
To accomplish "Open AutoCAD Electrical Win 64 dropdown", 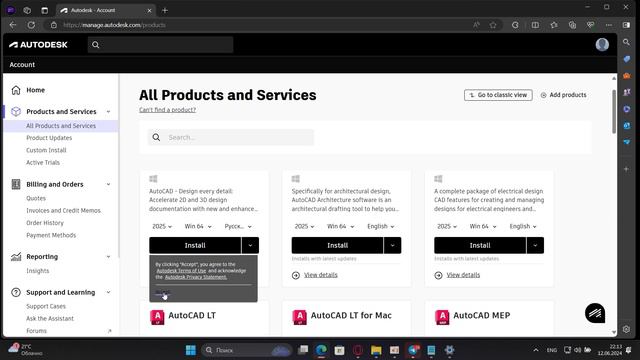I will [x=483, y=226].
